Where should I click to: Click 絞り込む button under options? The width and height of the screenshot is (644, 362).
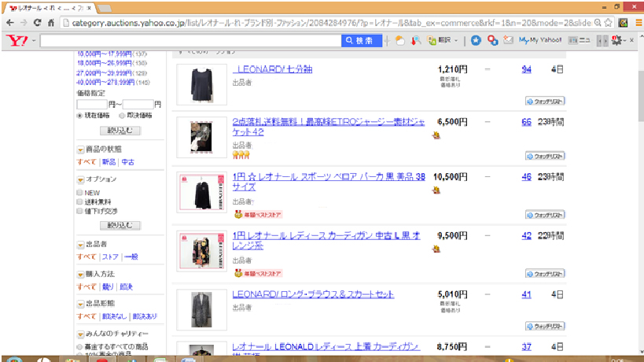[120, 225]
